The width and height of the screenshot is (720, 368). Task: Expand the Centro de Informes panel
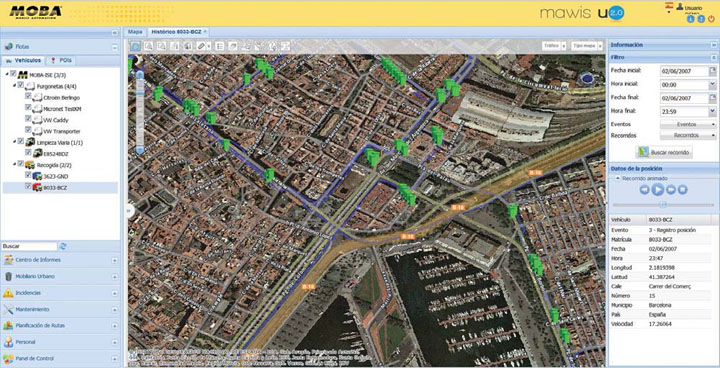(60, 260)
